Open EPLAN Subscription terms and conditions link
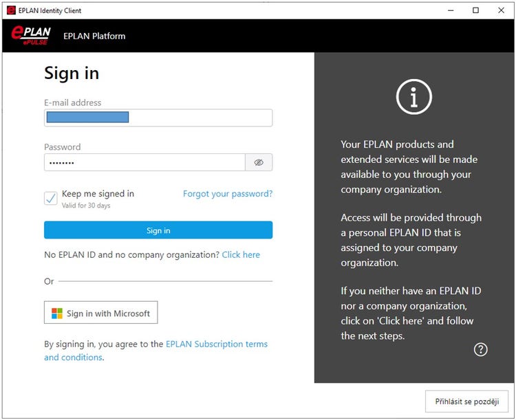This screenshot has width=516, height=420. [x=216, y=344]
